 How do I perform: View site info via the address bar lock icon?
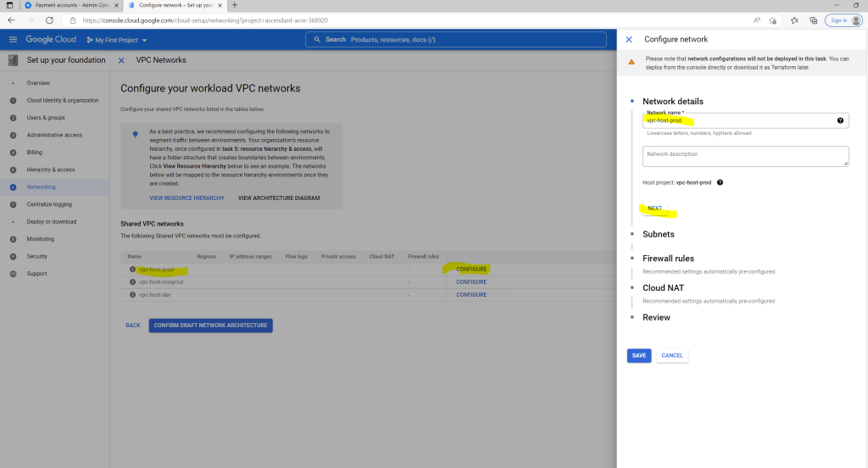73,20
